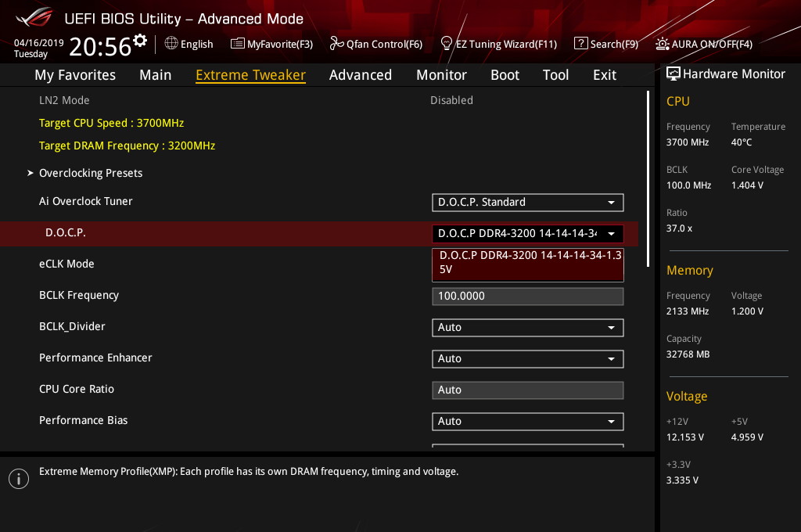Viewport: 801px width, 532px height.
Task: Open Search(F9)
Action: (606, 44)
